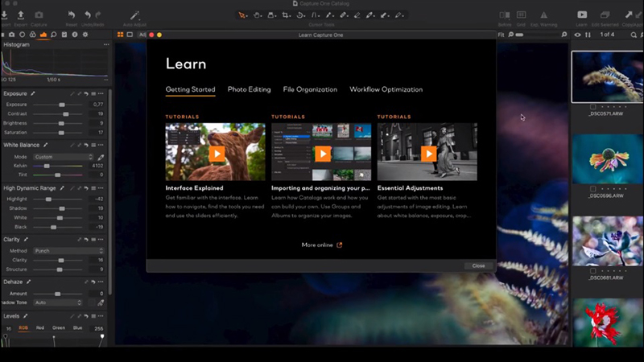Open the Clarity panel three-dot menu
This screenshot has height=362, width=644.
pyautogui.click(x=101, y=239)
